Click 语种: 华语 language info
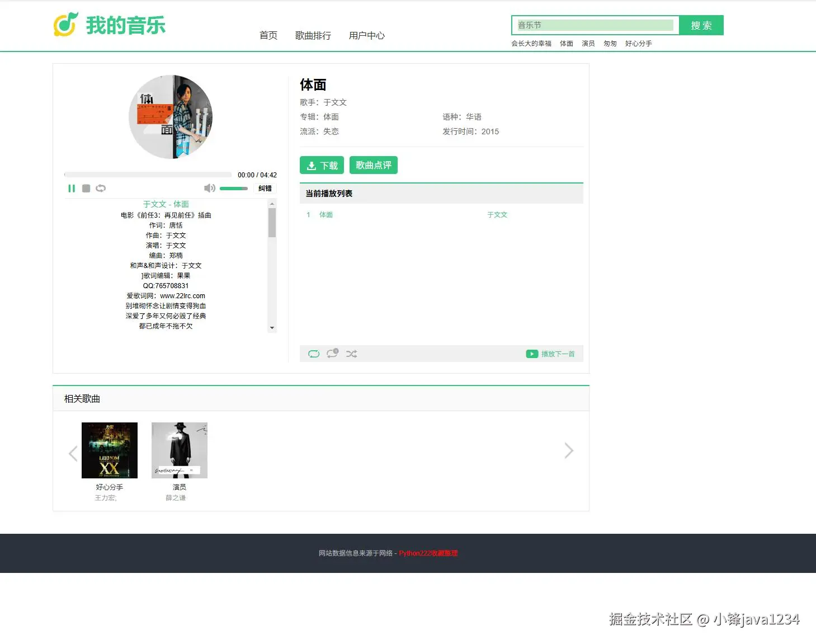Viewport: 816px width, 644px height. [462, 117]
